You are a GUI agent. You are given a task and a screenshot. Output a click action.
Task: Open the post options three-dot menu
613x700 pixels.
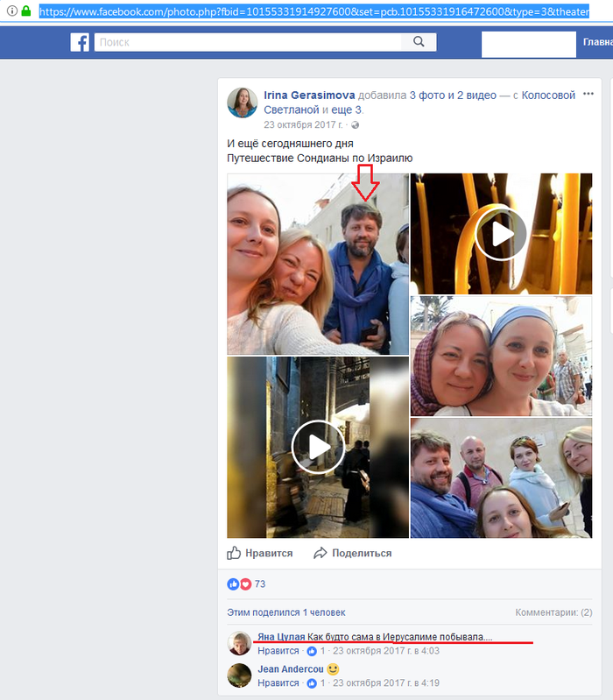588,95
